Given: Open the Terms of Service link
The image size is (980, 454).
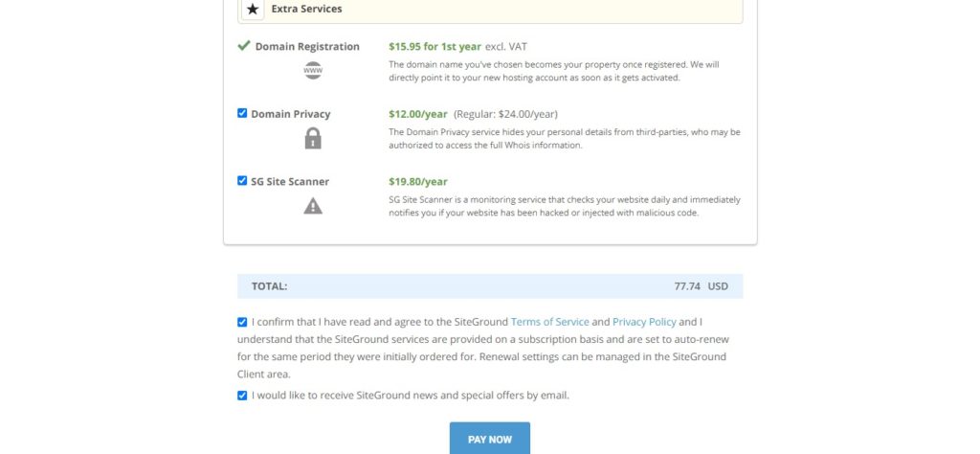Looking at the screenshot, I should [550, 322].
